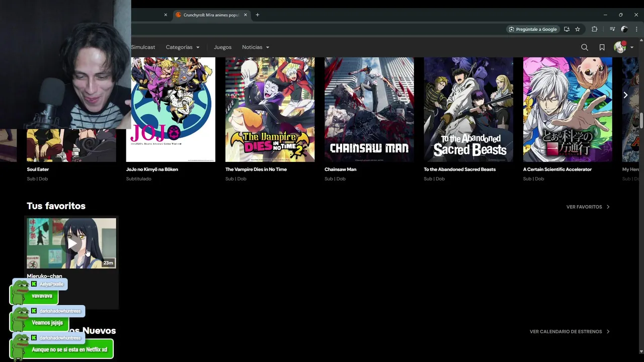Expand the Noticias dropdown

256,47
